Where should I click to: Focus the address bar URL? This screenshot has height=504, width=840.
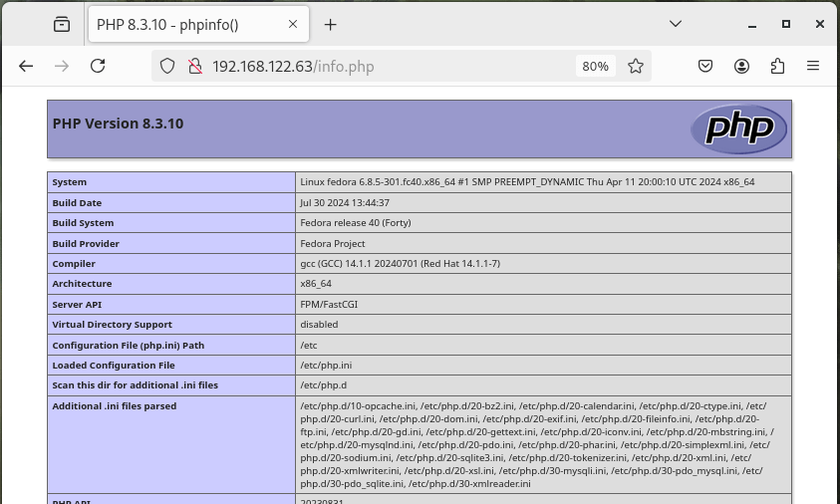293,67
